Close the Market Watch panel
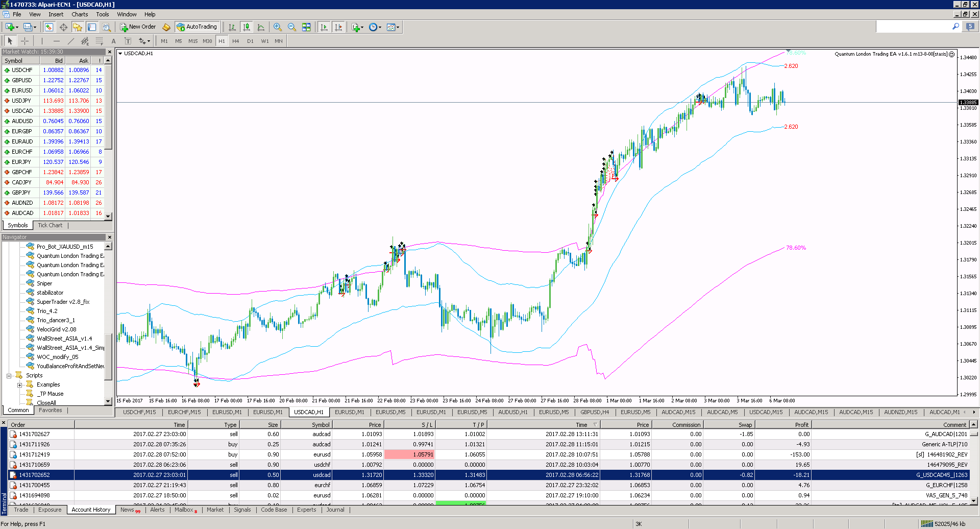Screen dimensions: 980x529 [109, 52]
